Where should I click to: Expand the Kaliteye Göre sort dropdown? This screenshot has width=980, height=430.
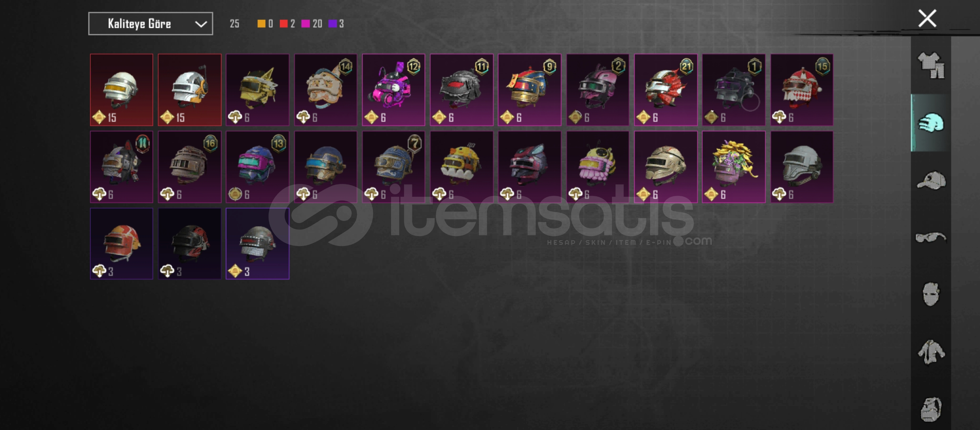[151, 23]
